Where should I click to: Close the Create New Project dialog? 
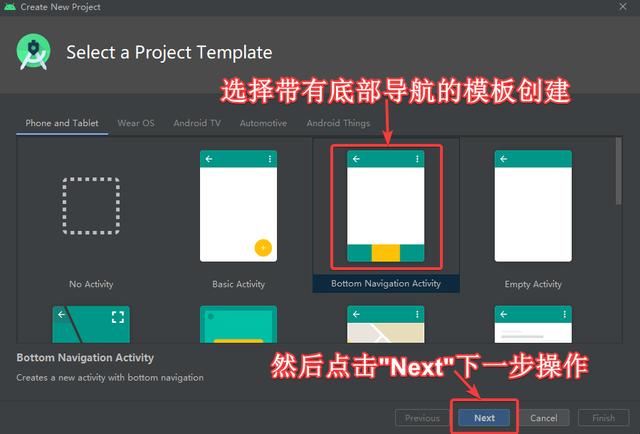623,7
